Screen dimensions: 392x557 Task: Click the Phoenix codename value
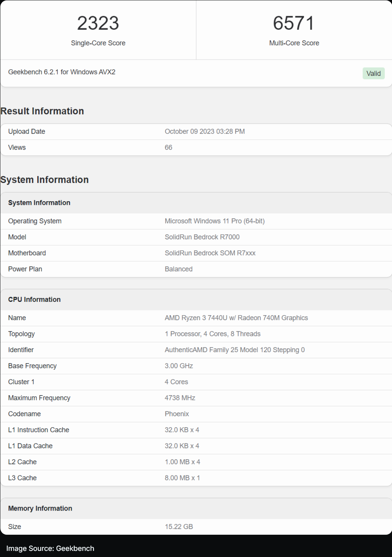[x=177, y=414]
